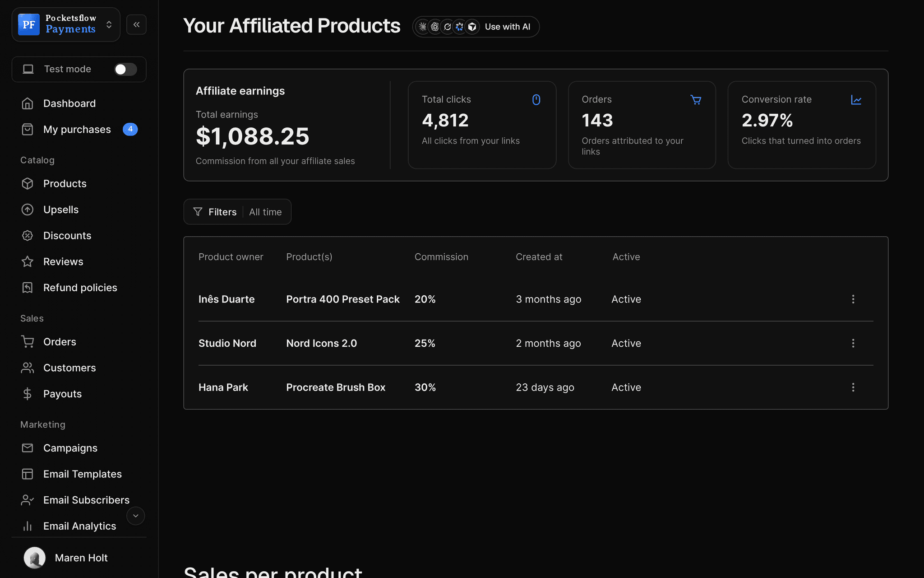Click the mouse icon on Total clicks card
The image size is (924, 578).
[536, 100]
